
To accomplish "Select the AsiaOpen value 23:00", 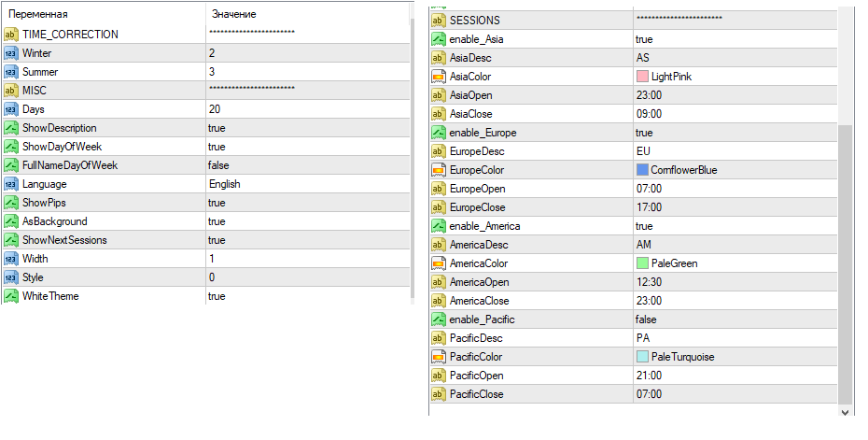I will 649,95.
